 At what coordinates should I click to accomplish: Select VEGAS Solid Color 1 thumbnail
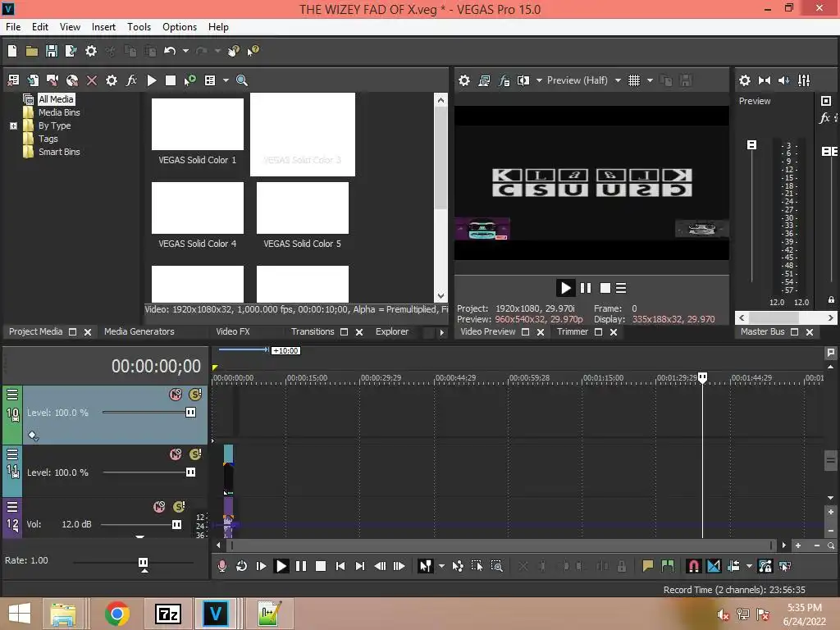pyautogui.click(x=197, y=125)
